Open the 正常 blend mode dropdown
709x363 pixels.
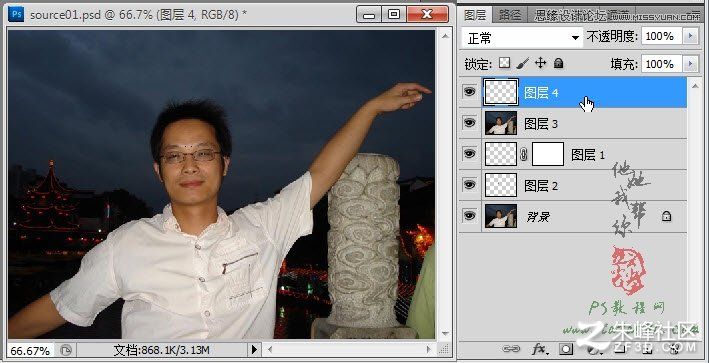[x=522, y=38]
